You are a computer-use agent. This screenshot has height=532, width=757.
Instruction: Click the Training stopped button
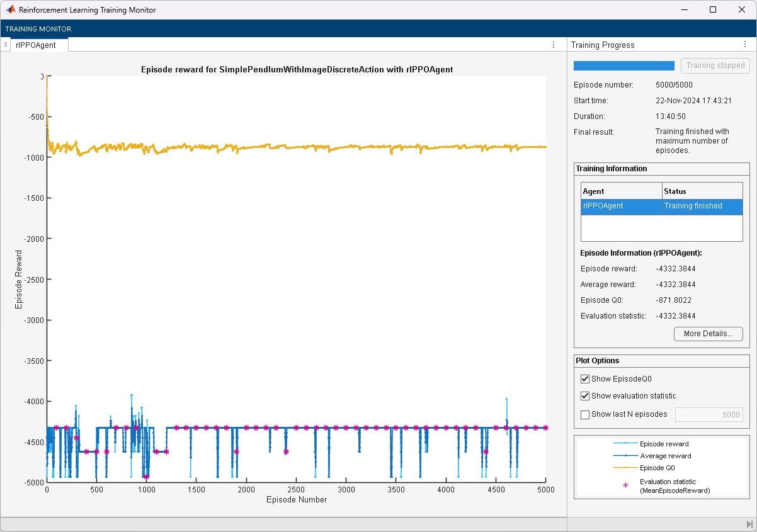pyautogui.click(x=715, y=65)
